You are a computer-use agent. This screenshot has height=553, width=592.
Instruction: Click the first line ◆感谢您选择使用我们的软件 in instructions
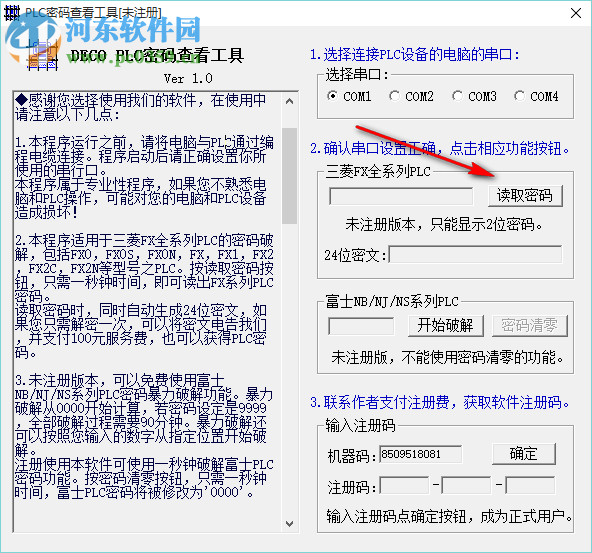pos(140,100)
